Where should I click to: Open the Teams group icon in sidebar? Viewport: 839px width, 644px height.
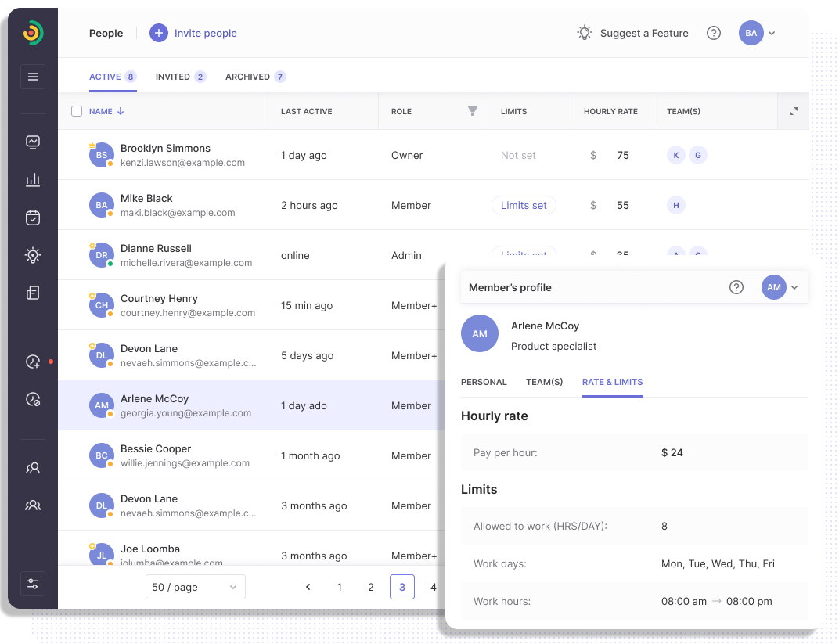pos(33,505)
